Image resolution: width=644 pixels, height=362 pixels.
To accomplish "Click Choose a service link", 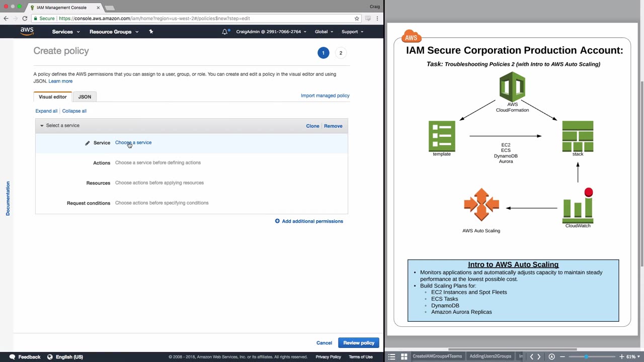I will [133, 143].
